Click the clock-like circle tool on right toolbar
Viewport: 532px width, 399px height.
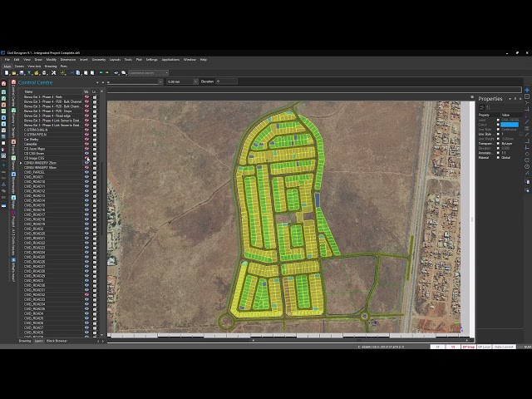527,166
